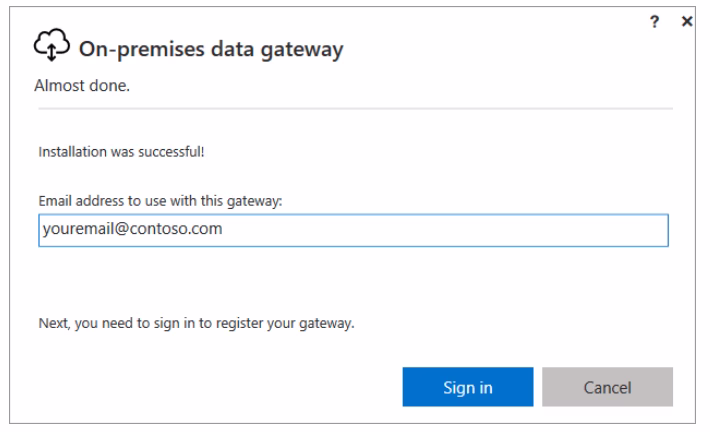Viewport: 710px width, 432px height.
Task: Focus the gateway email address field
Action: (353, 230)
